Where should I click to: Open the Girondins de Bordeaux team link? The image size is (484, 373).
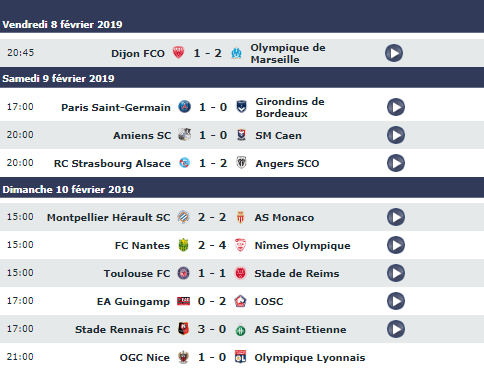click(x=290, y=108)
